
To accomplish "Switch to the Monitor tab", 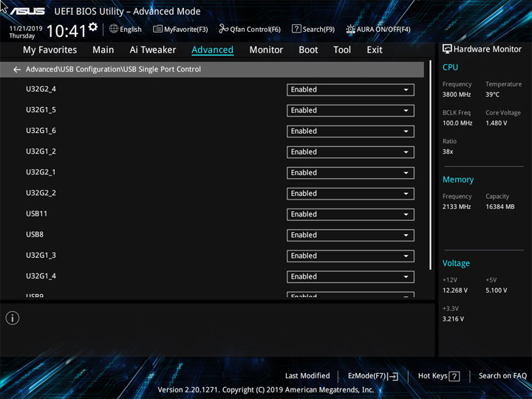I will click(x=266, y=50).
